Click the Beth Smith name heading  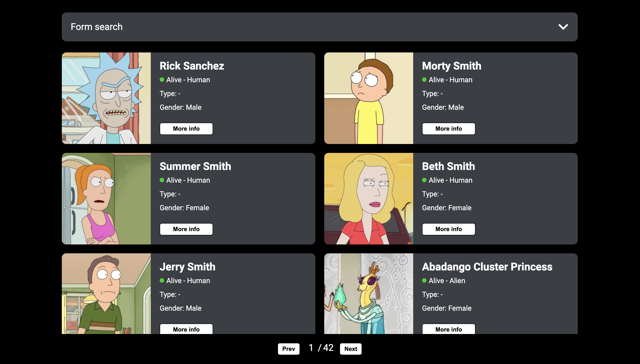[x=449, y=166]
